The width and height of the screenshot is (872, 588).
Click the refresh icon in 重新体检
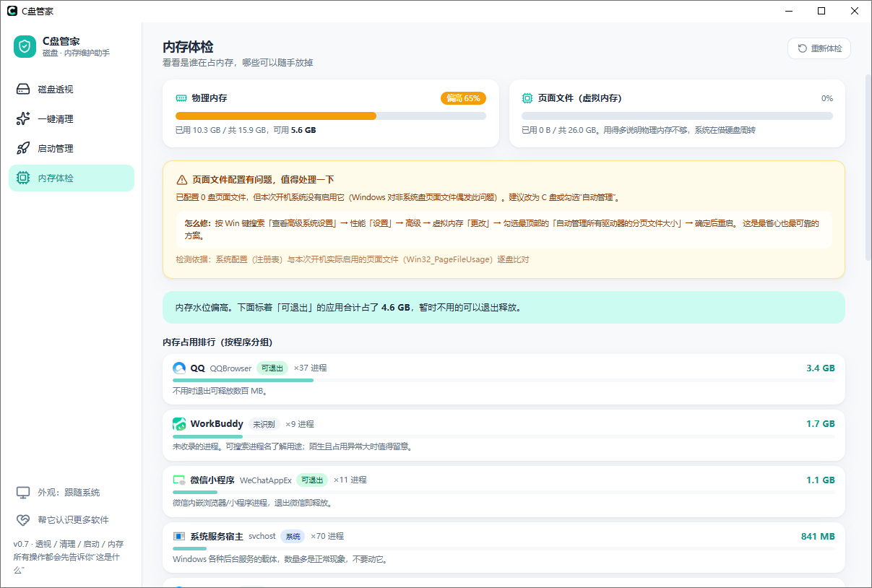coord(802,48)
